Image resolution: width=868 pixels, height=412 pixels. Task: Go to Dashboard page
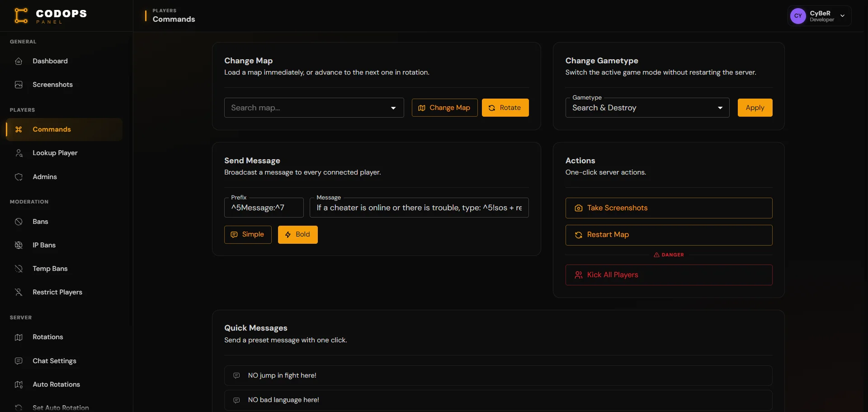click(64, 61)
